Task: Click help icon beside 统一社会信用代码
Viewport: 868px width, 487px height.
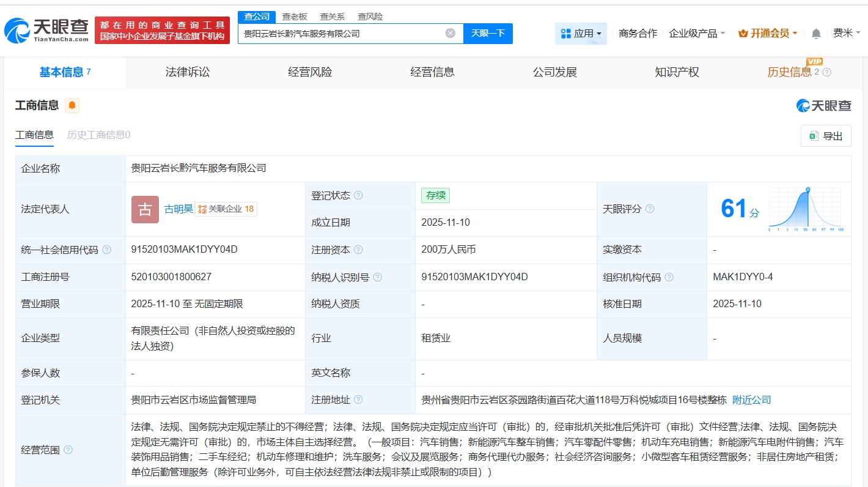Action: (x=107, y=250)
